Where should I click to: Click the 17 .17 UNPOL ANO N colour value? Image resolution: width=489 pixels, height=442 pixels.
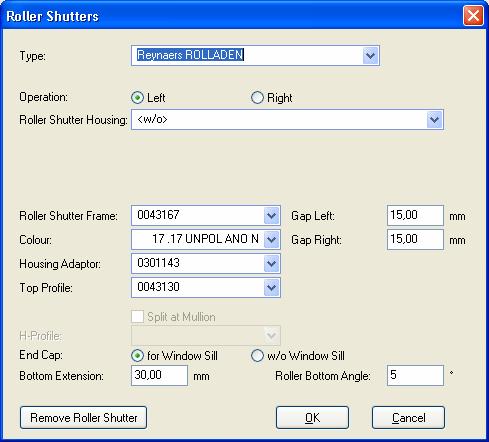(x=205, y=239)
